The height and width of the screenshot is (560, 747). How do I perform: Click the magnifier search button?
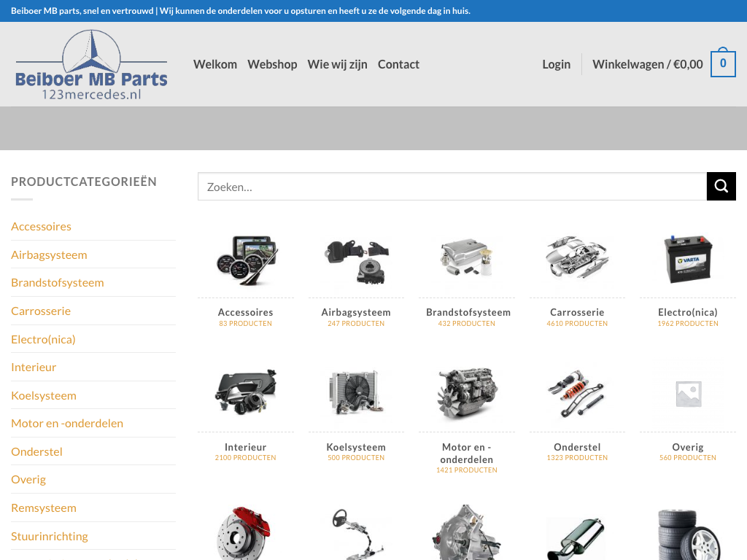(721, 187)
